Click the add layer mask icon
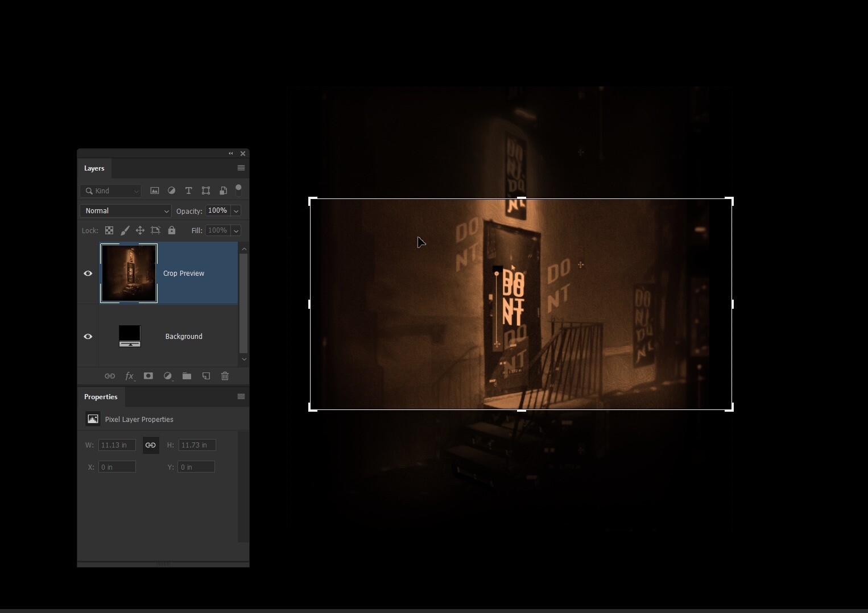This screenshot has height=613, width=868. click(x=148, y=376)
